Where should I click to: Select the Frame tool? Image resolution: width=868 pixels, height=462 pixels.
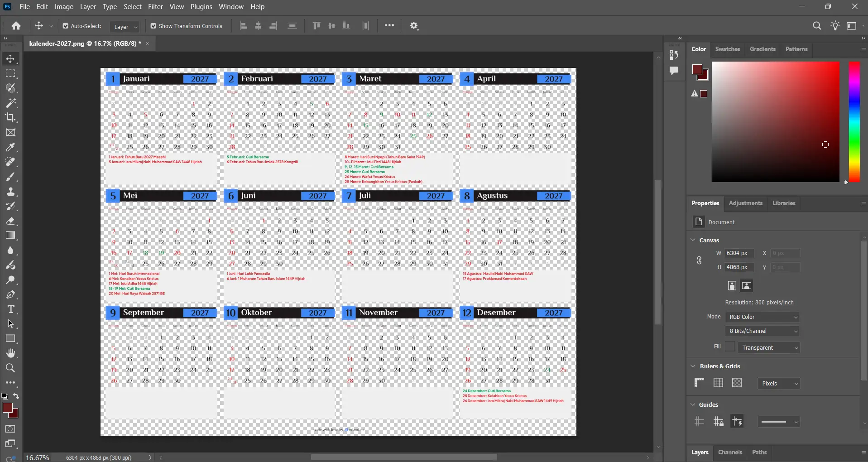(x=10, y=132)
